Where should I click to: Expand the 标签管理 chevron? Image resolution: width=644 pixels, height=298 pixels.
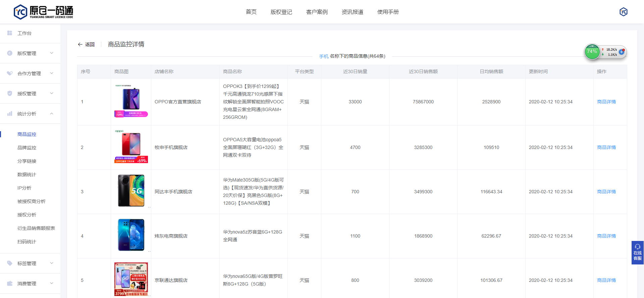click(x=52, y=263)
